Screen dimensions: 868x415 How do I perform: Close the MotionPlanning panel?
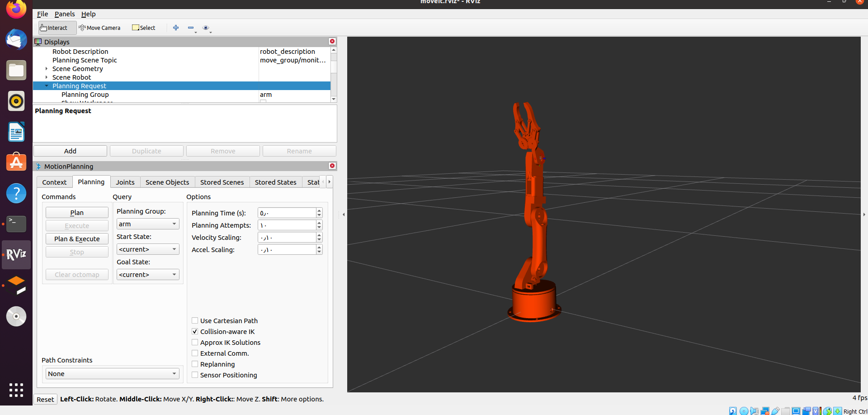[332, 166]
